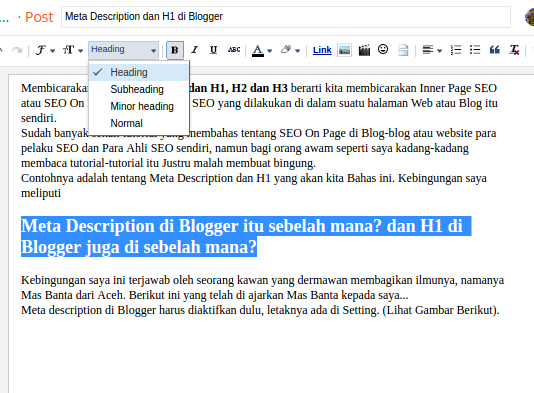Click the line 'Meta description di Blogger harus'
The image size is (534, 393).
point(260,310)
